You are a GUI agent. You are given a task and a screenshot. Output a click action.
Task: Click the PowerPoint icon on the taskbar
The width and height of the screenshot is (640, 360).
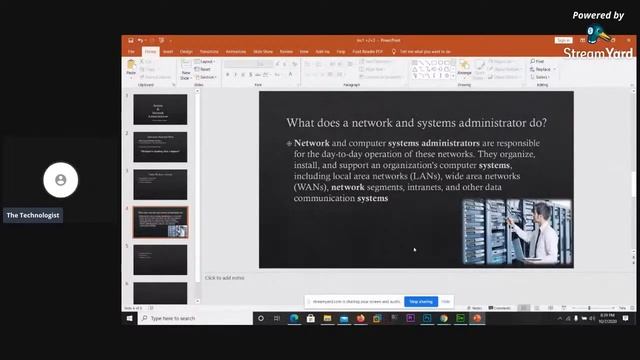point(477,318)
